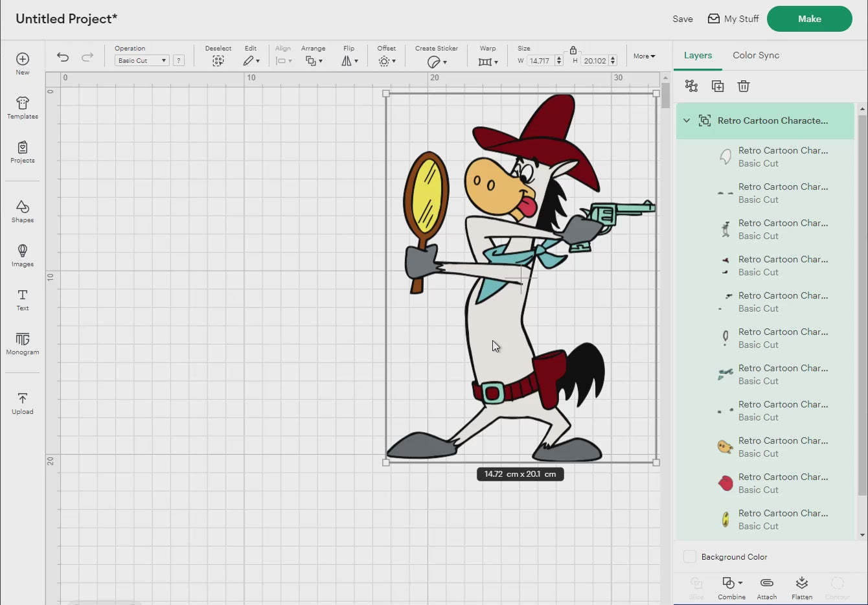Collapse the Retro Cartoon Character group
868x605 pixels.
pyautogui.click(x=687, y=120)
